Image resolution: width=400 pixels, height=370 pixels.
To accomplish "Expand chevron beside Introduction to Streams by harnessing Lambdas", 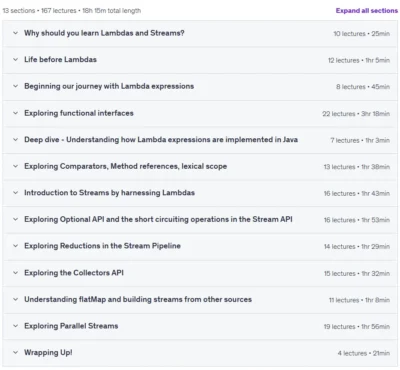I will click(x=15, y=193).
